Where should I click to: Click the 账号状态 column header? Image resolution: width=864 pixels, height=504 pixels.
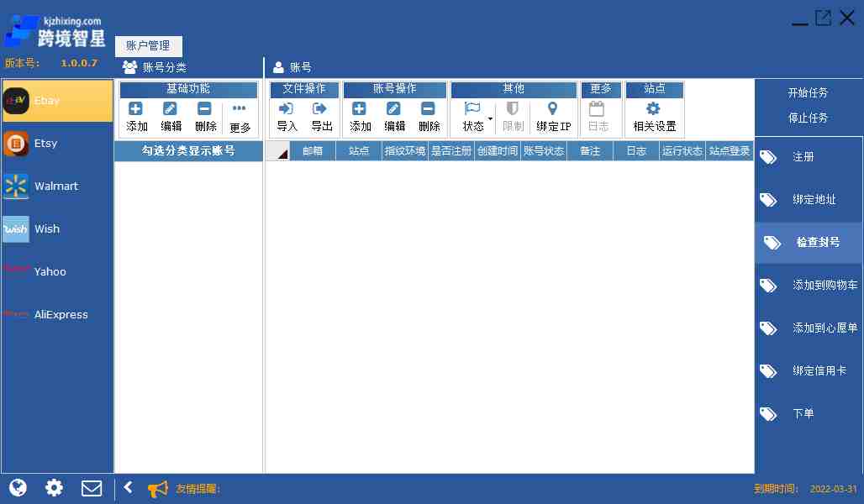point(544,151)
